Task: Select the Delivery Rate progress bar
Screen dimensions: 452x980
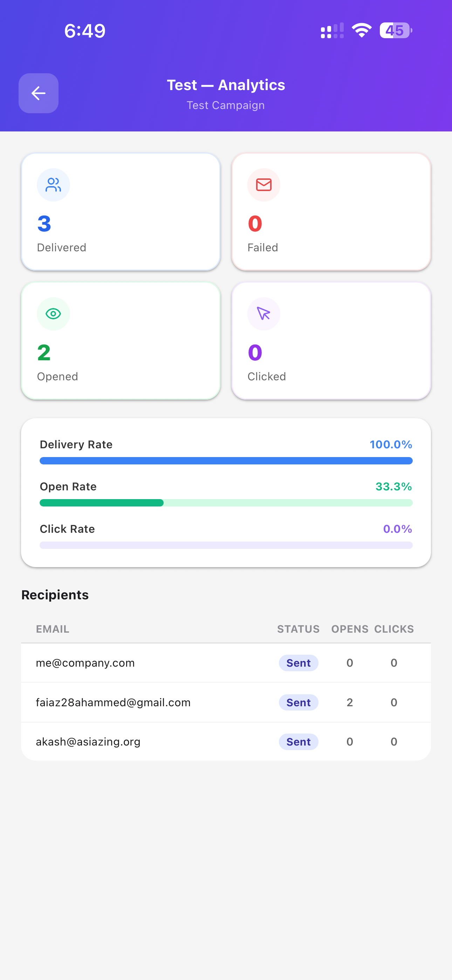Action: click(226, 461)
